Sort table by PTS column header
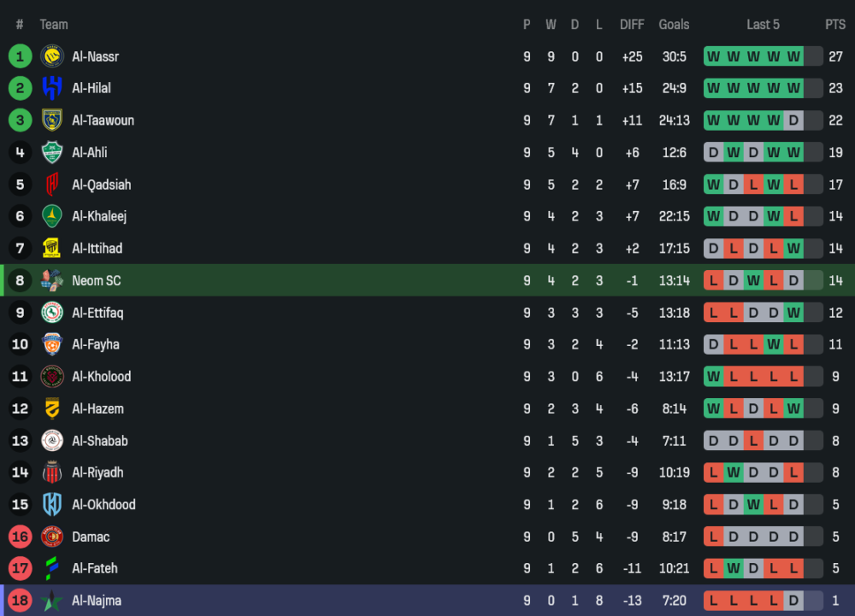 click(834, 25)
